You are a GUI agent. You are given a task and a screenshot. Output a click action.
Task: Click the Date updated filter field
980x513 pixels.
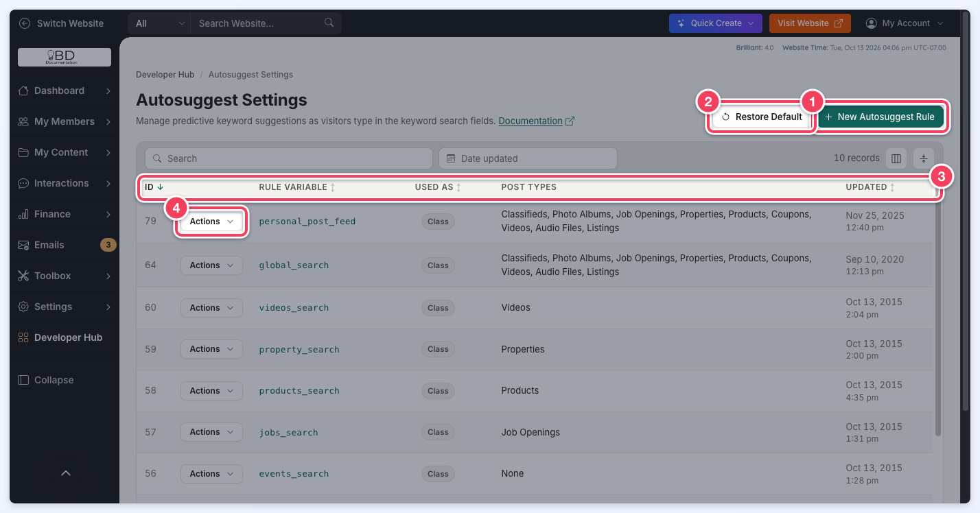click(528, 158)
